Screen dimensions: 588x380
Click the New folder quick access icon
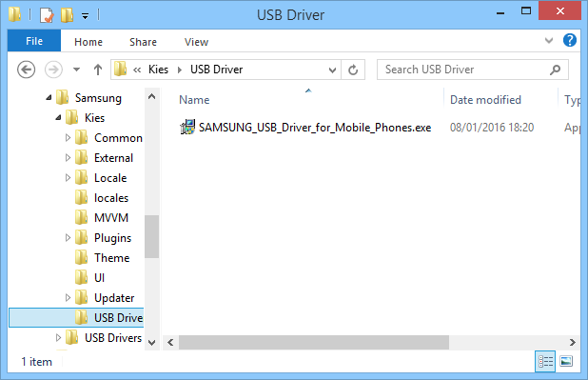[x=68, y=15]
